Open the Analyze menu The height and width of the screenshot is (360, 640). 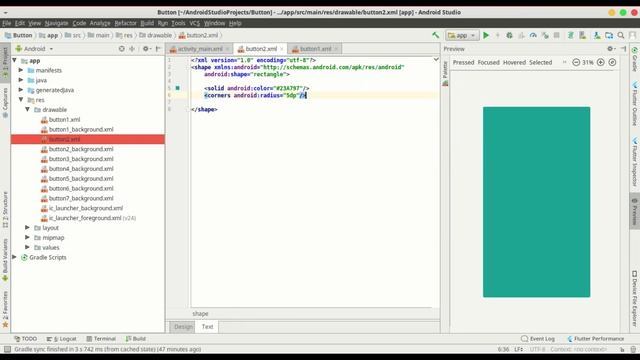(x=100, y=23)
